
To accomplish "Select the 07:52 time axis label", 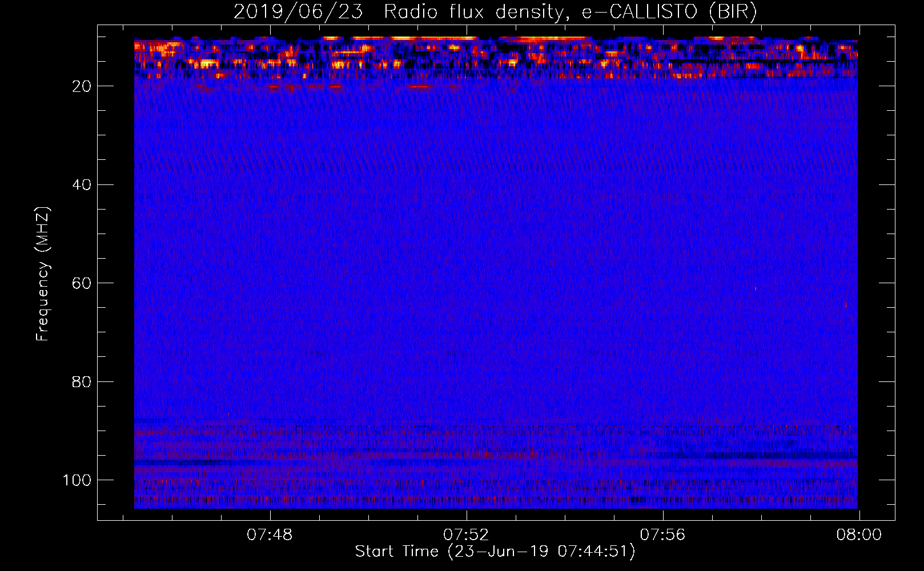I will (466, 535).
